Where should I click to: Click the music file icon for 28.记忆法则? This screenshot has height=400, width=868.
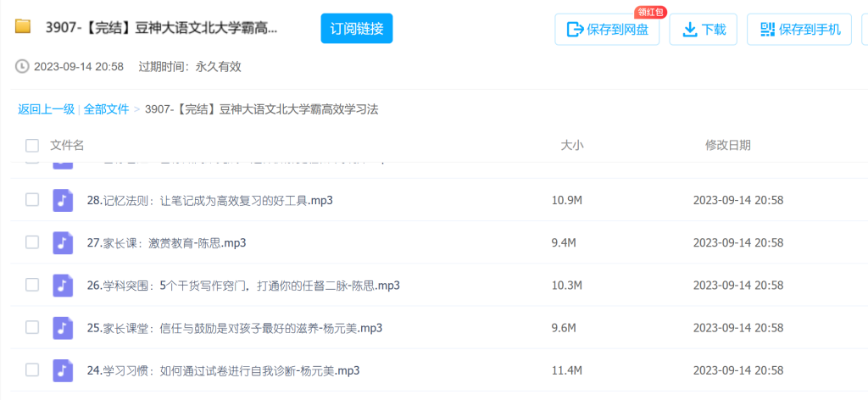point(63,200)
